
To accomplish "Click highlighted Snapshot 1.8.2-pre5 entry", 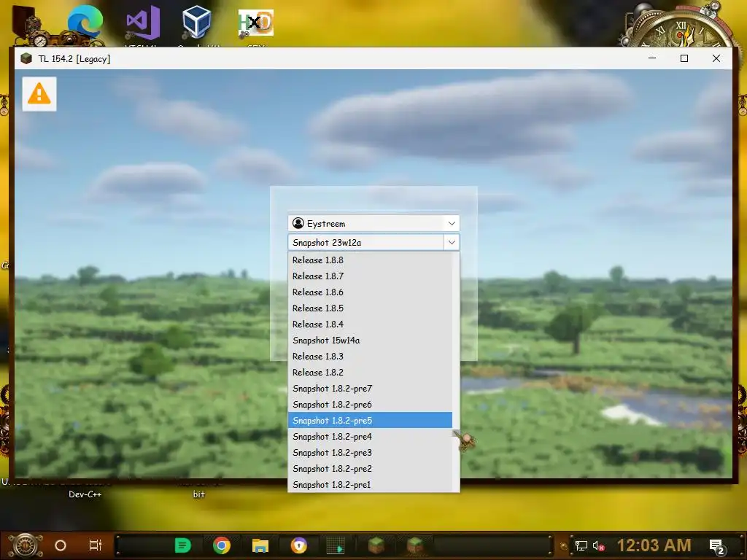I will (x=370, y=421).
